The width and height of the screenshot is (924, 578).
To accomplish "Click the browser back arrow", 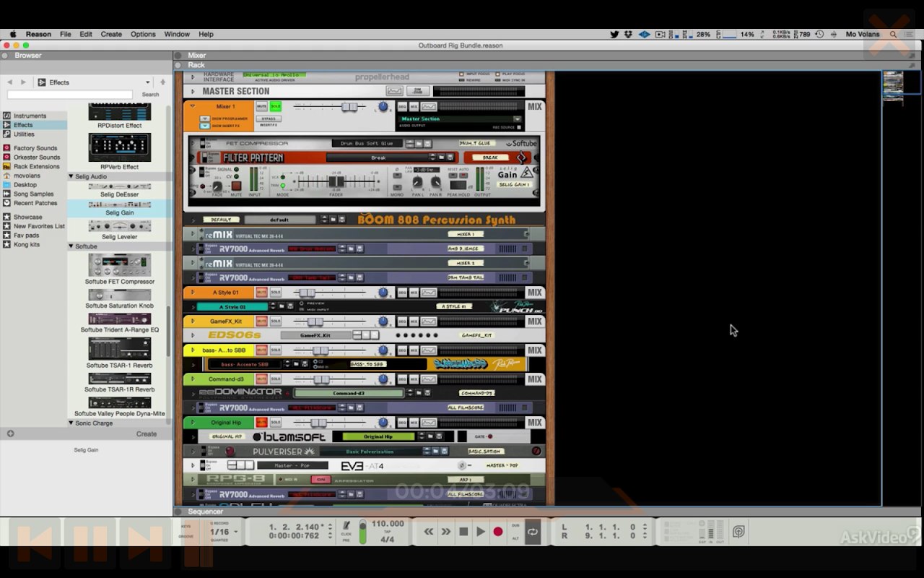I will [x=9, y=82].
